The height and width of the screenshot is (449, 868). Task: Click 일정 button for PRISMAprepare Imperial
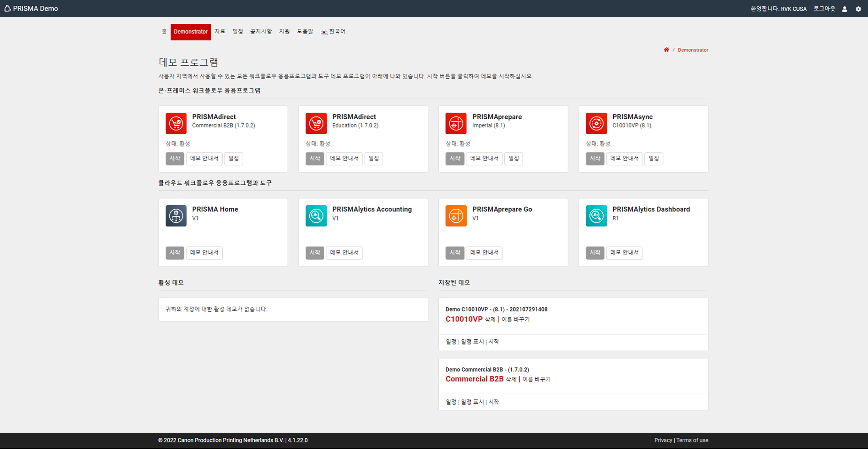[x=514, y=158]
